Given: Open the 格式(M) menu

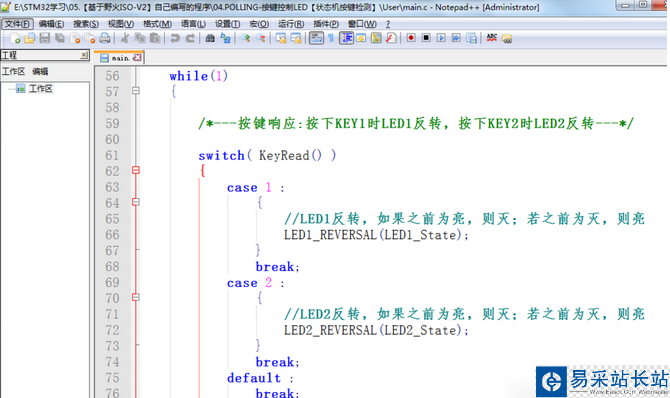Looking at the screenshot, I should 157,24.
